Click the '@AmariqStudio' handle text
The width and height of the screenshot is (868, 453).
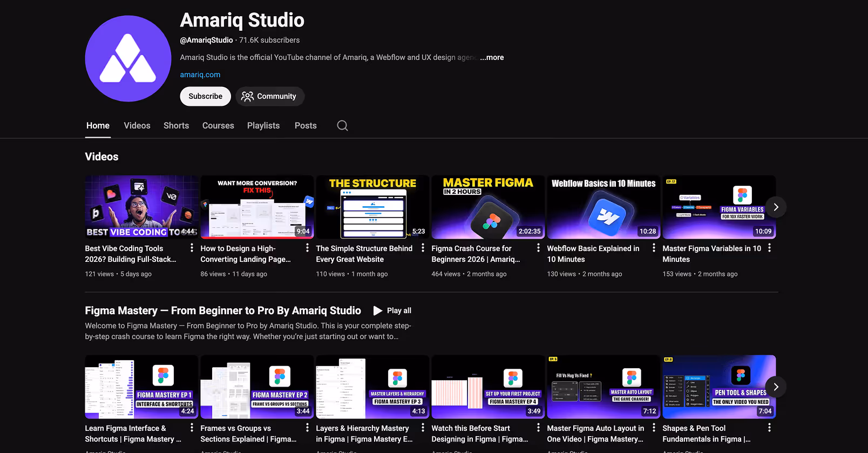coord(206,40)
